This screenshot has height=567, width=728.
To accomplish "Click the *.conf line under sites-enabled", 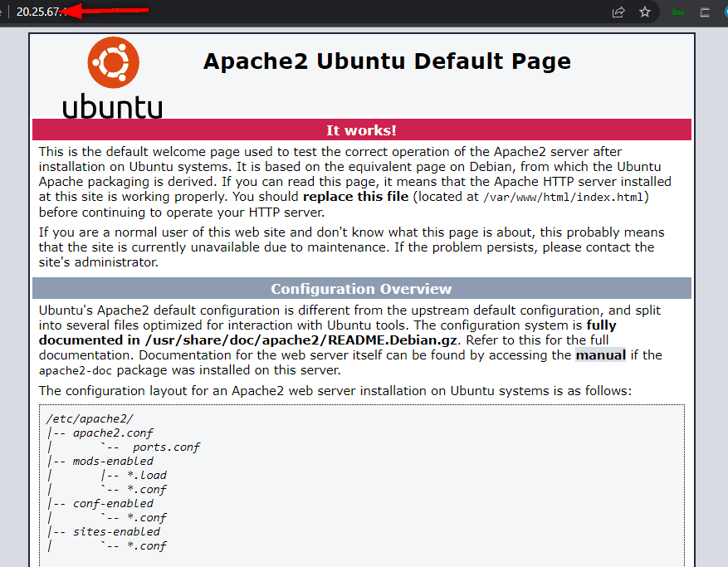I will (147, 545).
